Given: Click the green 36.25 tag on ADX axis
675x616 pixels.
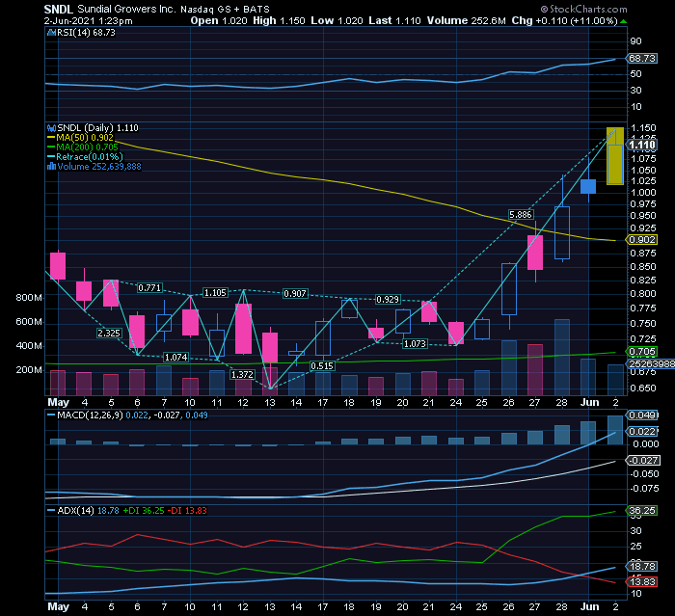Looking at the screenshot, I should click(x=642, y=511).
